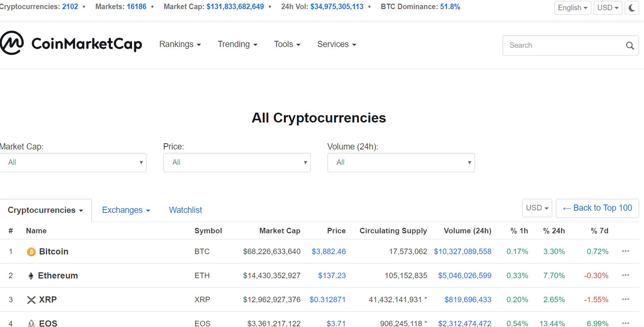This screenshot has width=644, height=327.
Task: Open the Price filter dropdown
Action: point(237,163)
